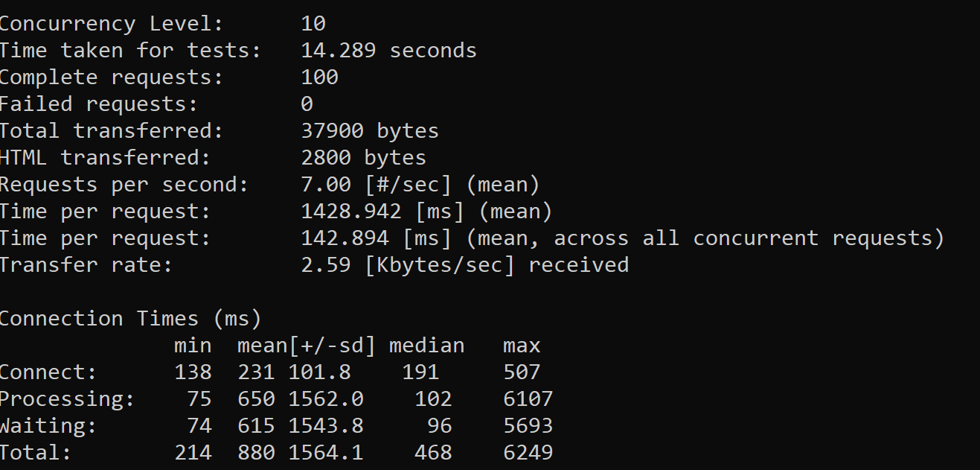980x470 pixels.
Task: Click the Connection Times (ms) heading
Action: (130, 319)
